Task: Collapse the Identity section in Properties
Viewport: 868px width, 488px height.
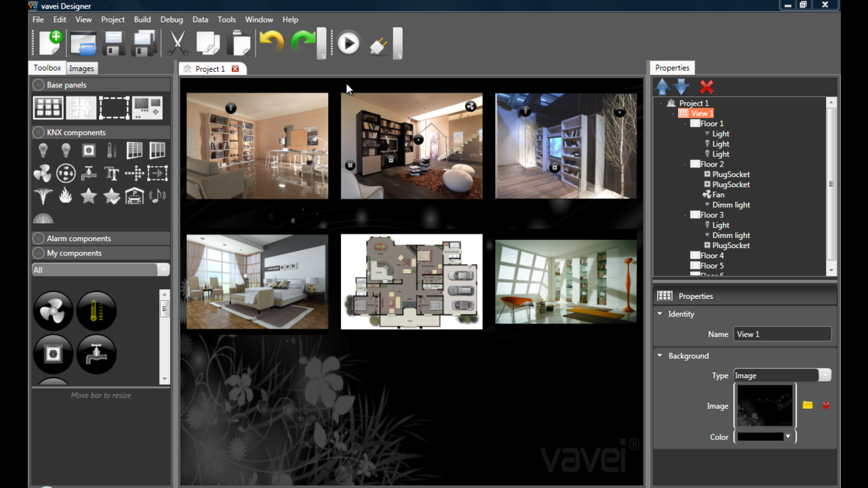Action: point(660,314)
